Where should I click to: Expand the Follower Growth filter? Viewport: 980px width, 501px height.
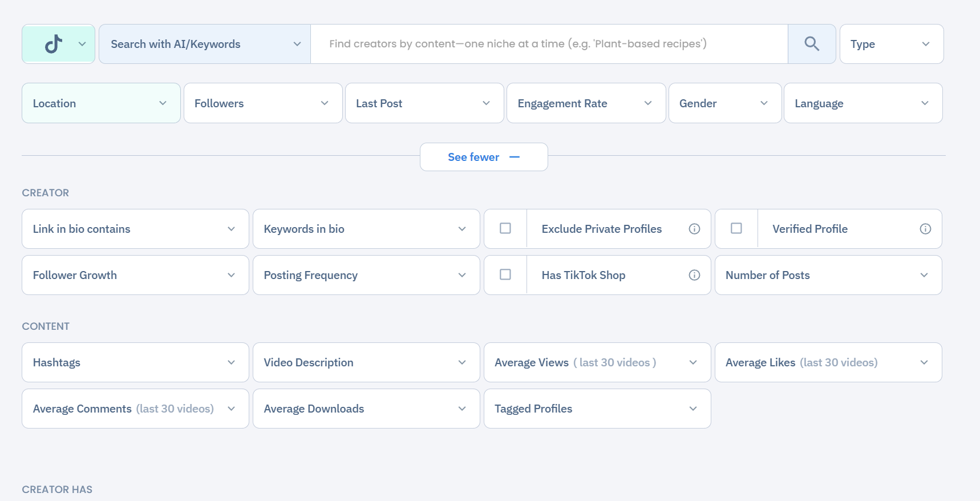[135, 275]
